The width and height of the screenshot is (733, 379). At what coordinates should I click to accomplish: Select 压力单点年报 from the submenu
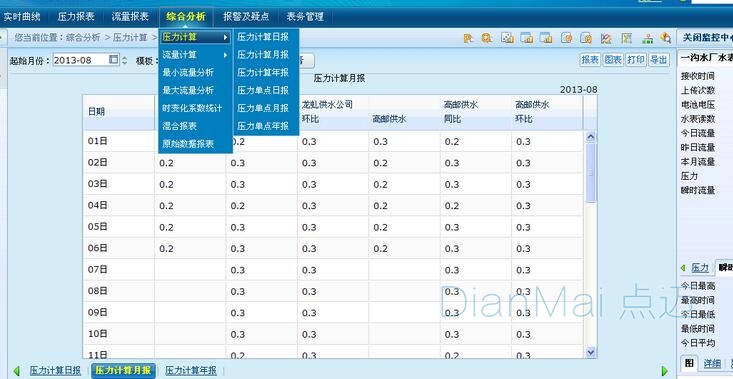tap(263, 126)
